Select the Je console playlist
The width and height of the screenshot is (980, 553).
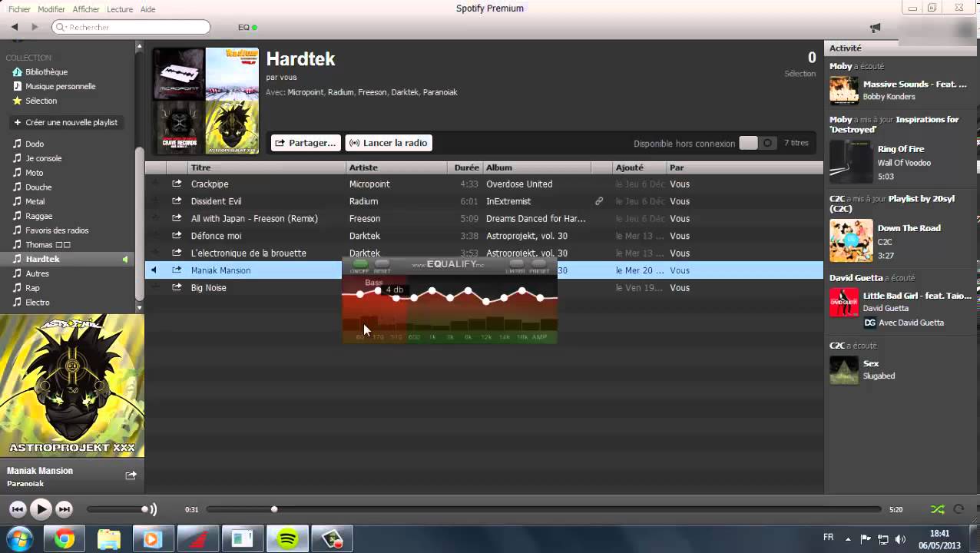click(44, 158)
